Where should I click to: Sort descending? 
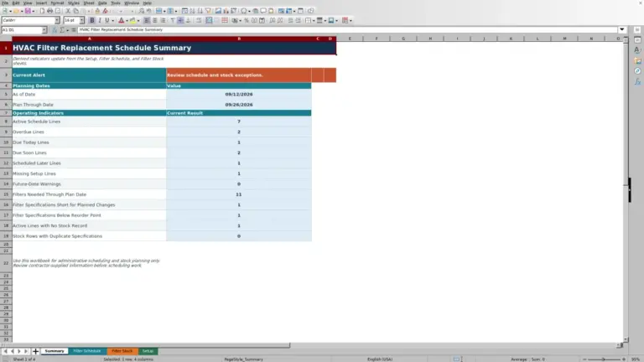point(200,11)
